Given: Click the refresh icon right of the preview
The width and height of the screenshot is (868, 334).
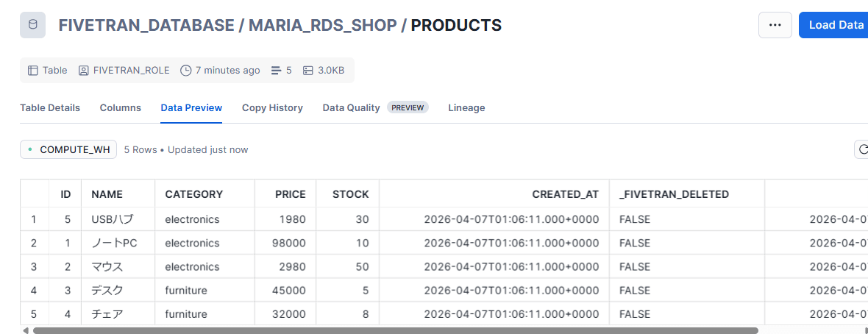Looking at the screenshot, I should coord(861,150).
